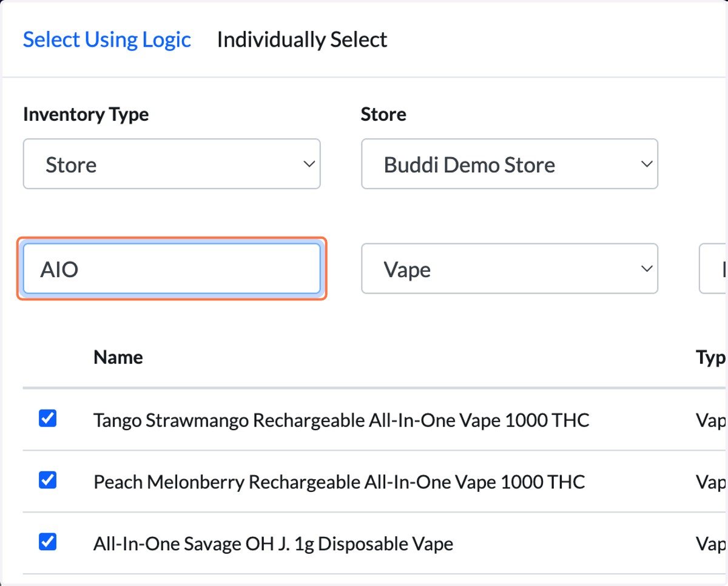Switch to the Select Using Logic tab
The width and height of the screenshot is (728, 586).
pyautogui.click(x=107, y=40)
